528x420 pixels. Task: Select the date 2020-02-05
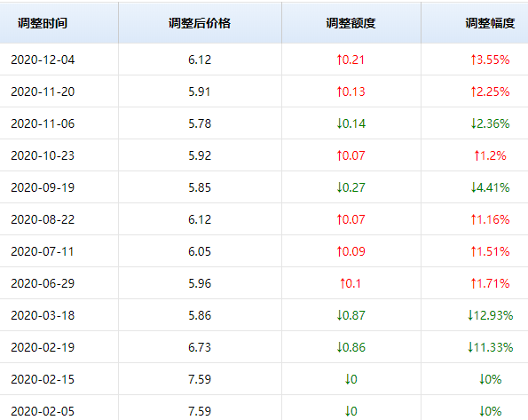43,411
